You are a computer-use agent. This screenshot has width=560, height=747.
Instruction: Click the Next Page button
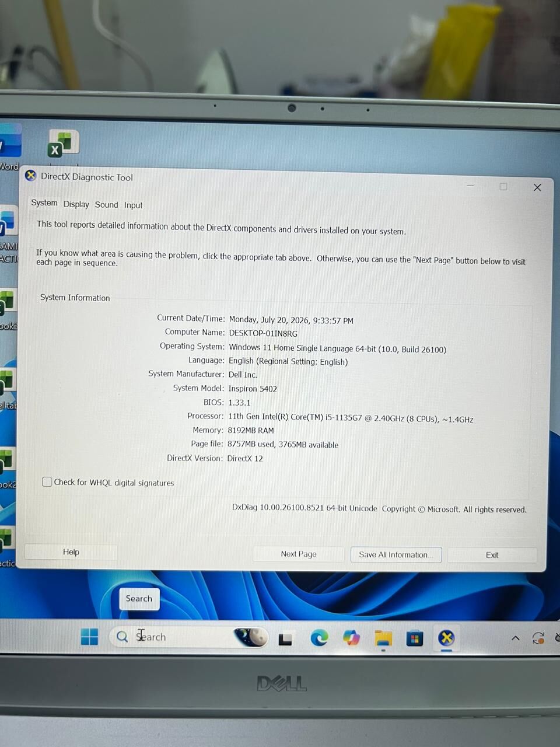pos(298,554)
